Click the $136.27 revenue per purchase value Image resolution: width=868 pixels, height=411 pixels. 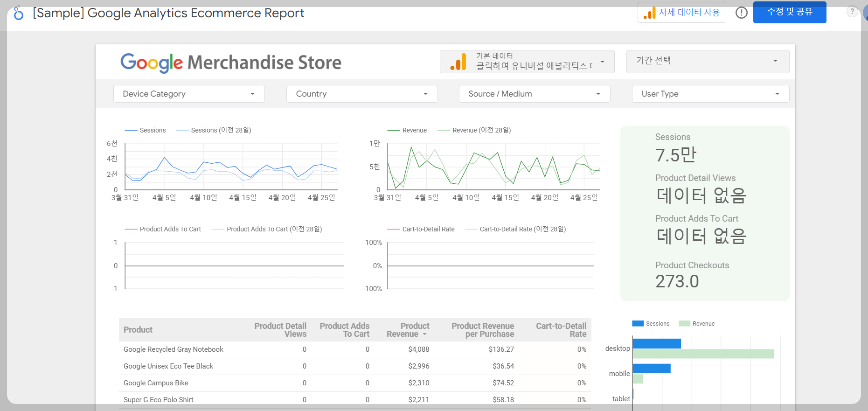point(501,349)
